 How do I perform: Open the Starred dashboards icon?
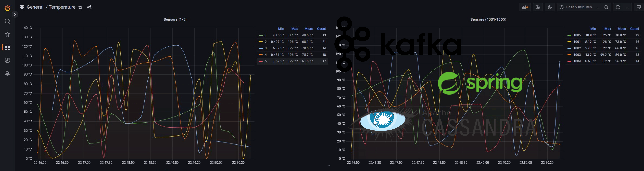click(x=7, y=34)
